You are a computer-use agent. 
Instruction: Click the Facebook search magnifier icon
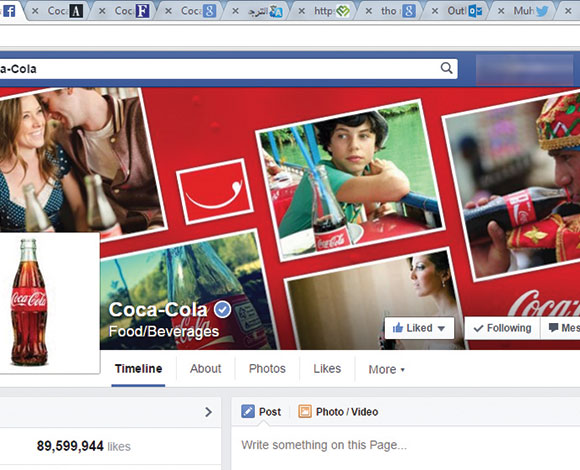click(446, 68)
